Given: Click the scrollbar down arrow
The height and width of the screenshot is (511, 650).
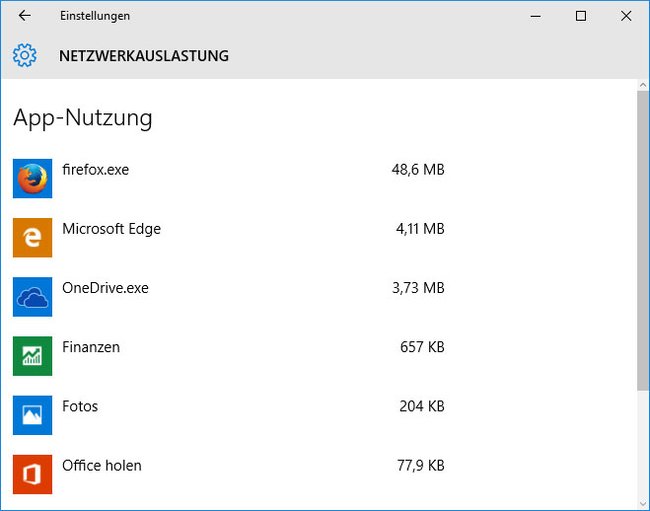Looking at the screenshot, I should tap(643, 504).
